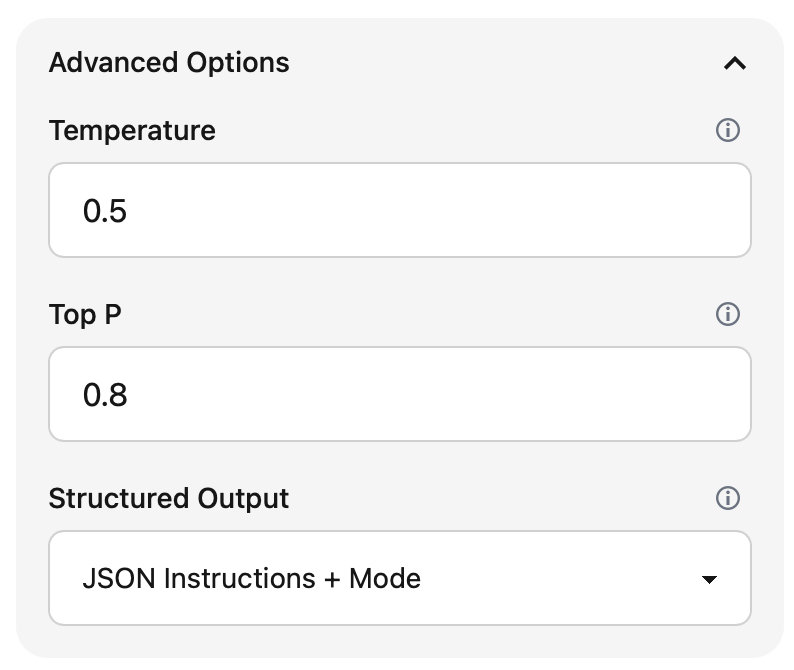The width and height of the screenshot is (794, 670).
Task: Show the Top P info tooltip icon
Action: coord(728,314)
